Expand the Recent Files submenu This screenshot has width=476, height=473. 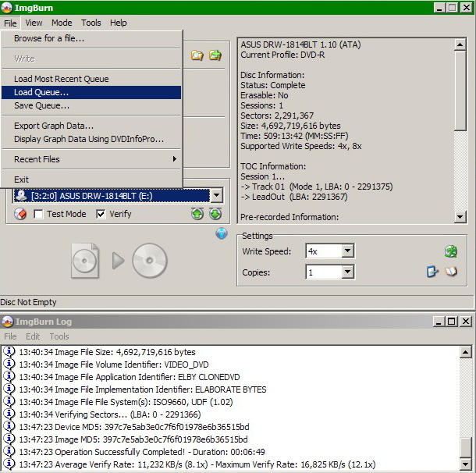[91, 159]
